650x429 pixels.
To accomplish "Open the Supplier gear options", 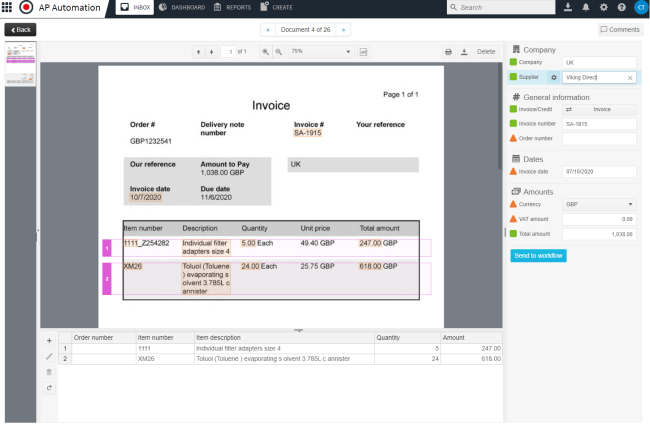I will [x=553, y=78].
